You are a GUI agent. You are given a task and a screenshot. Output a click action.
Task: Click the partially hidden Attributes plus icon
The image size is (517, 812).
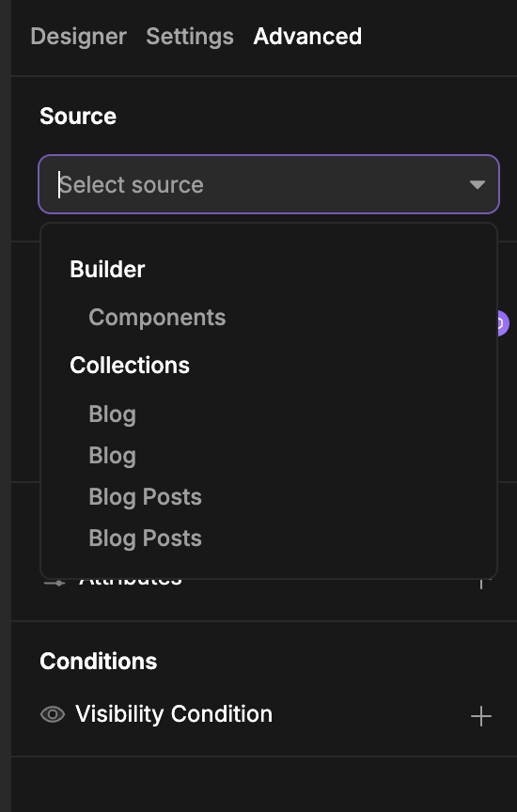(482, 584)
